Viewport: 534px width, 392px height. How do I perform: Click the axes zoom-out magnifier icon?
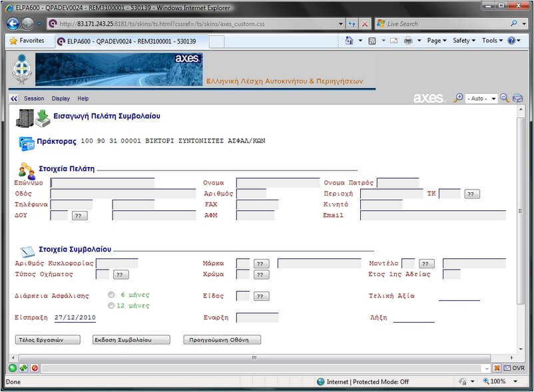[x=505, y=98]
